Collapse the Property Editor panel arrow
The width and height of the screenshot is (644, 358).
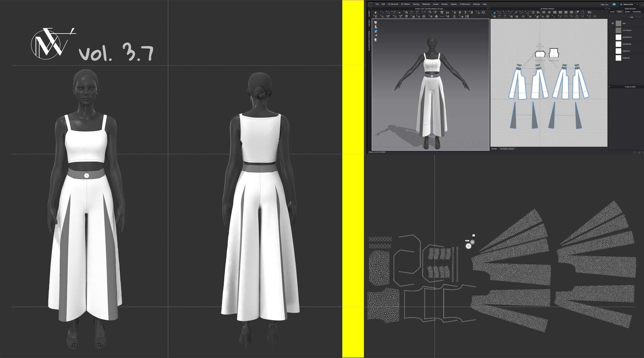click(x=609, y=87)
